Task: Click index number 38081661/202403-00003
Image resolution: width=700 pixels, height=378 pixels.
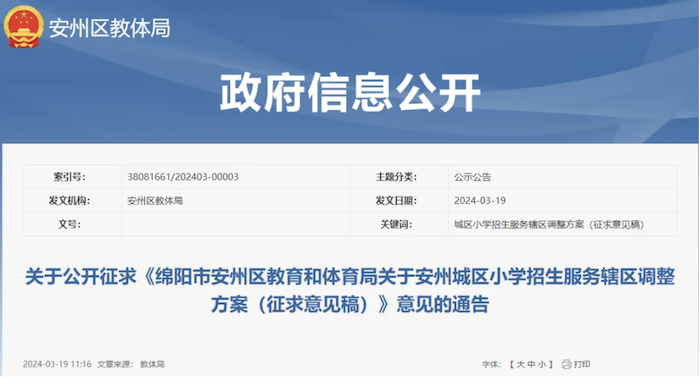Action: point(183,177)
